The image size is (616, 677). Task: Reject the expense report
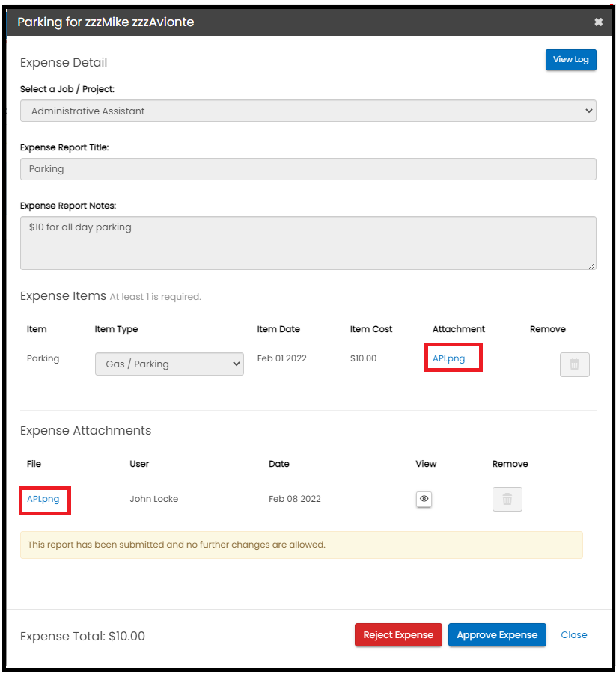point(398,634)
